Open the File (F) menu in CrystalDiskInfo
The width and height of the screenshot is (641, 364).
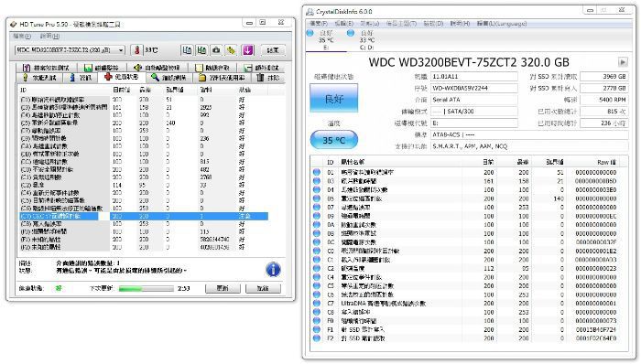click(319, 24)
